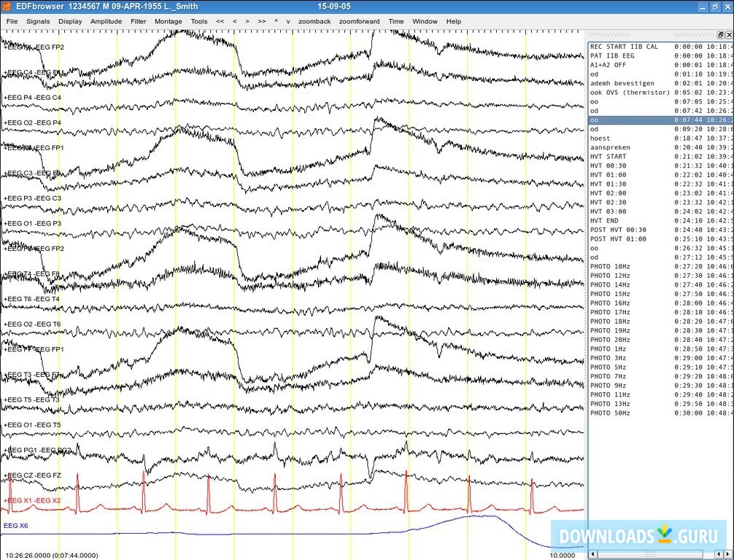This screenshot has width=734, height=560.
Task: Step forward with the > button
Action: (x=248, y=21)
